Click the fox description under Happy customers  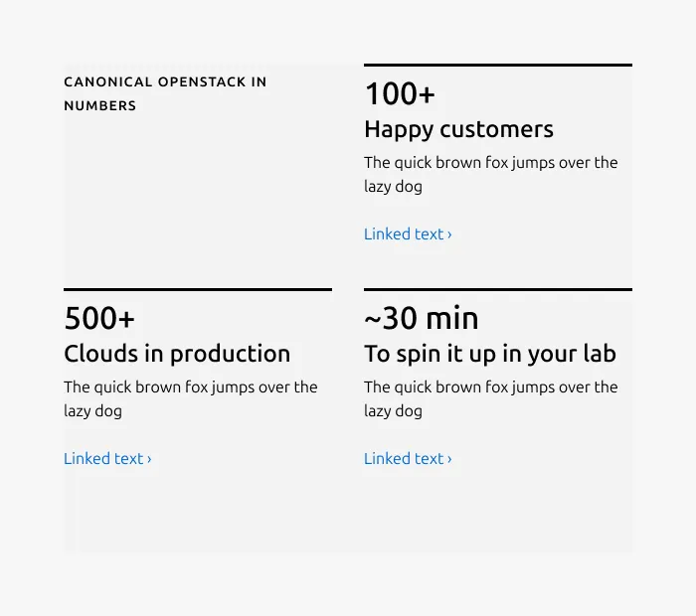pyautogui.click(x=490, y=174)
